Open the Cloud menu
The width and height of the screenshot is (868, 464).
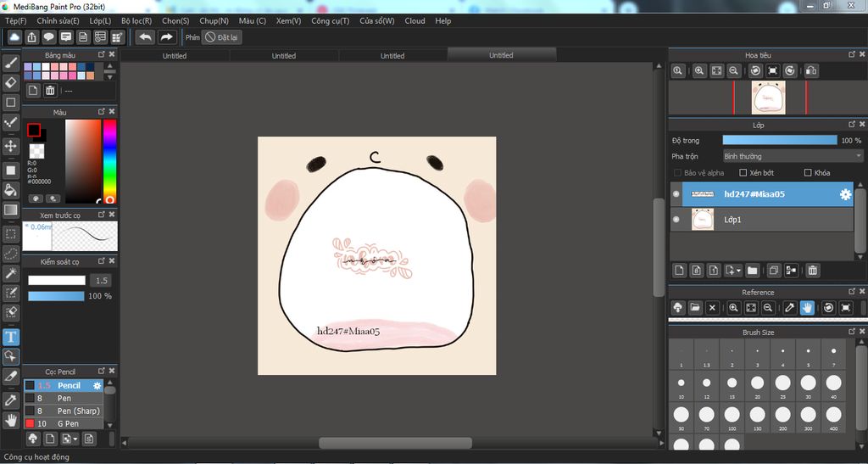click(415, 20)
